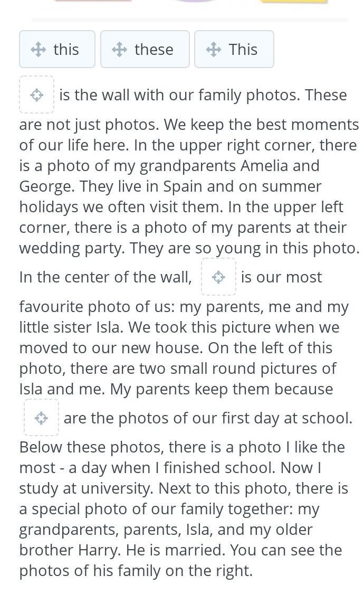Select the capitalized "This" word label
Screen dimensions: 364x613
coord(243,50)
